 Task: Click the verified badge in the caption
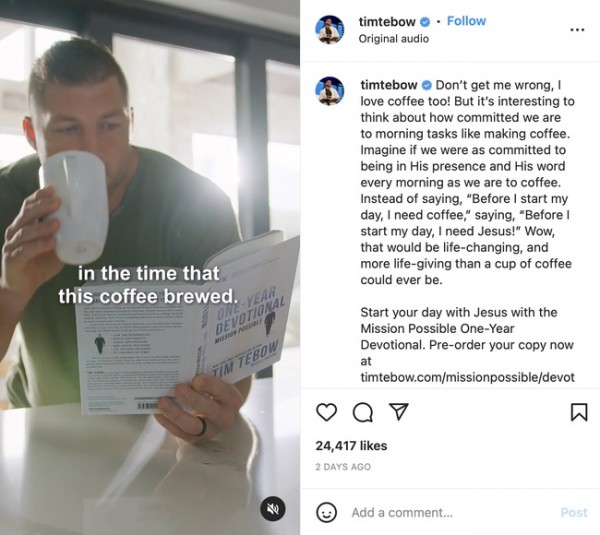[427, 85]
